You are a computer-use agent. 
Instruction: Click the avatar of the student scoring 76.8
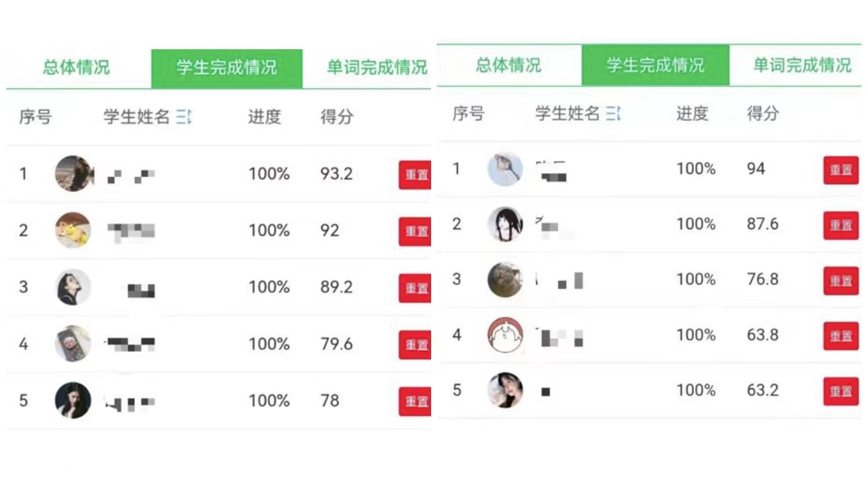505,280
